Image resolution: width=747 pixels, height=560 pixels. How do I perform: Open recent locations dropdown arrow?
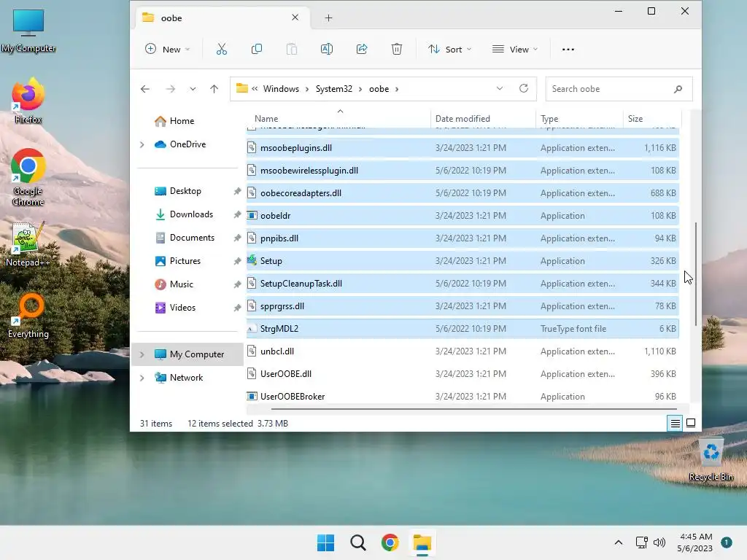tap(193, 89)
